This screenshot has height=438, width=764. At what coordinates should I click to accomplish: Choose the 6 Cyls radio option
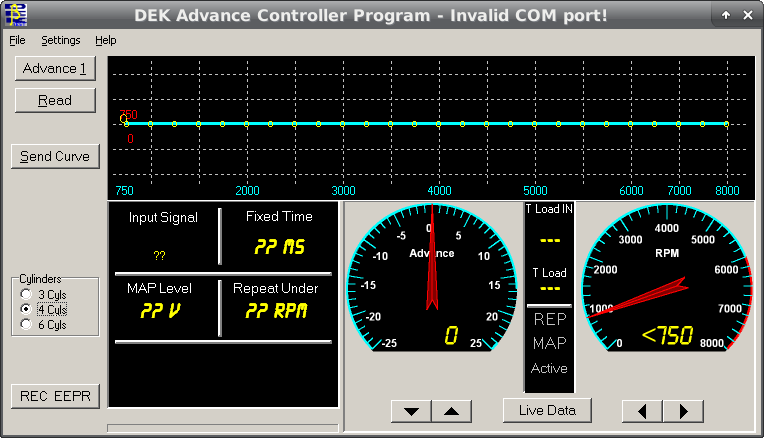click(x=26, y=325)
